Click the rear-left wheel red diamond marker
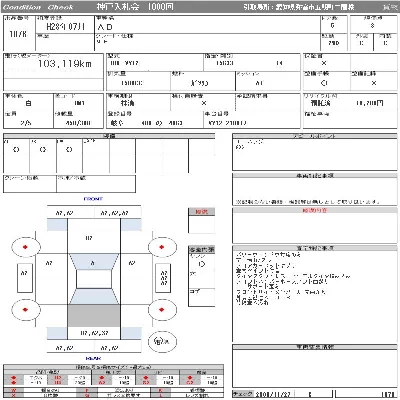This screenshot has height=400, width=400. (x=25, y=310)
